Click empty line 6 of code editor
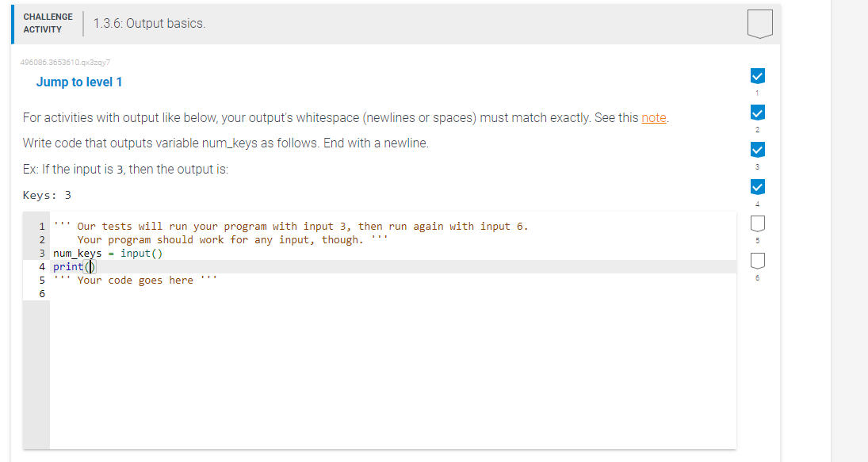The width and height of the screenshot is (868, 462). click(393, 294)
